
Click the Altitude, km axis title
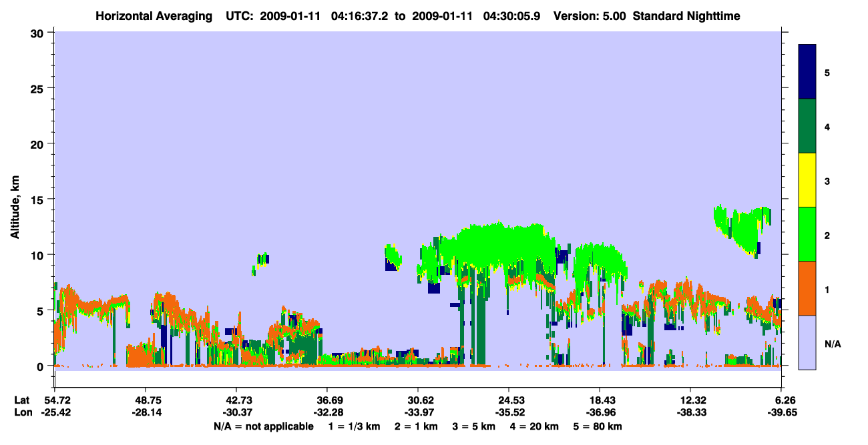pos(15,199)
